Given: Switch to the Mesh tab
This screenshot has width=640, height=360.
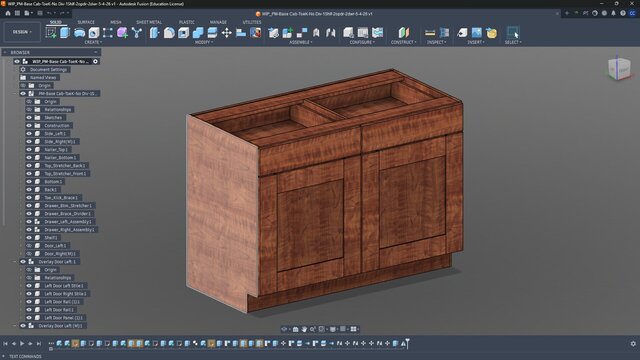Looking at the screenshot, I should [x=116, y=22].
